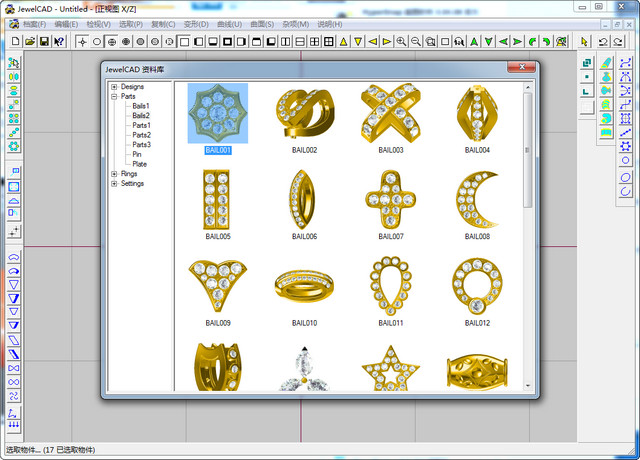Image resolution: width=640 pixels, height=460 pixels.
Task: Click the infinity-shaped icon in left toolbar
Action: click(13, 382)
